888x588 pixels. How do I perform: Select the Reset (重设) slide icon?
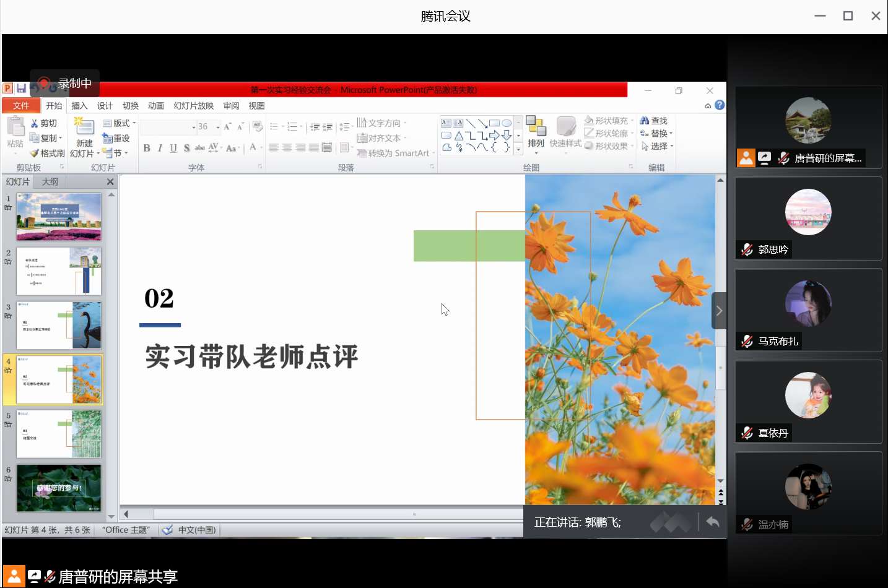[x=116, y=137]
